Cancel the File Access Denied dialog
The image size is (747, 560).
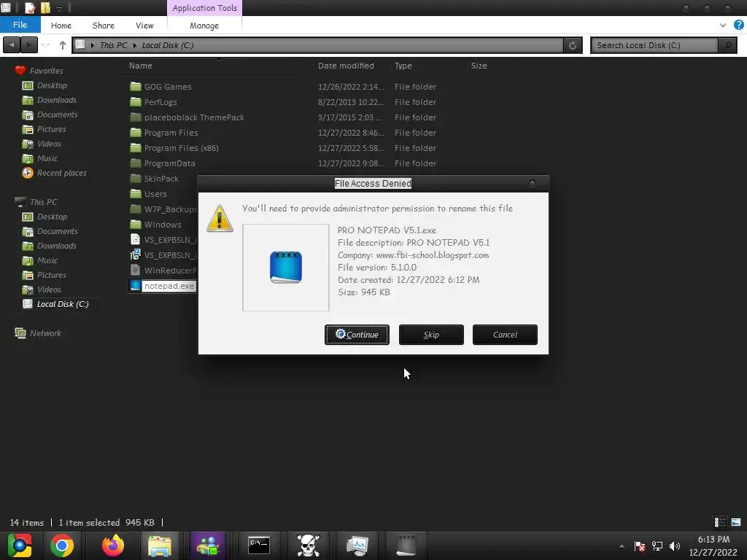point(505,335)
